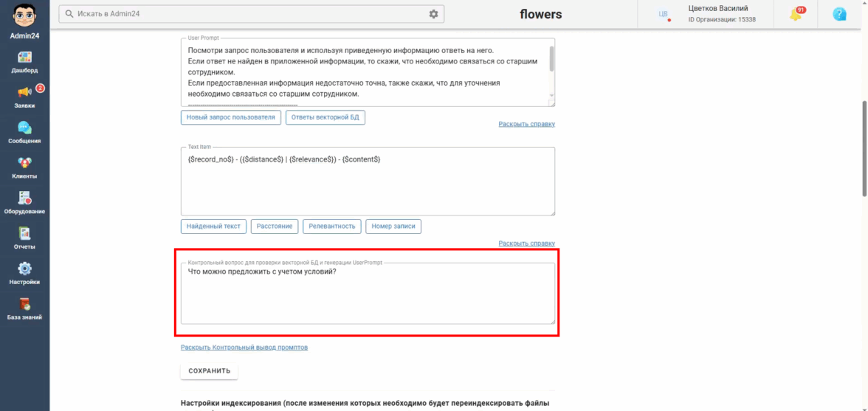Image resolution: width=868 pixels, height=411 pixels.
Task: Click the Контрольный вопрос text area
Action: [x=368, y=294]
